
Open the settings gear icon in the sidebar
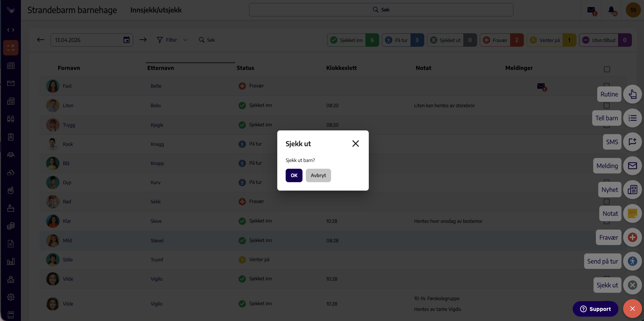coord(11,297)
